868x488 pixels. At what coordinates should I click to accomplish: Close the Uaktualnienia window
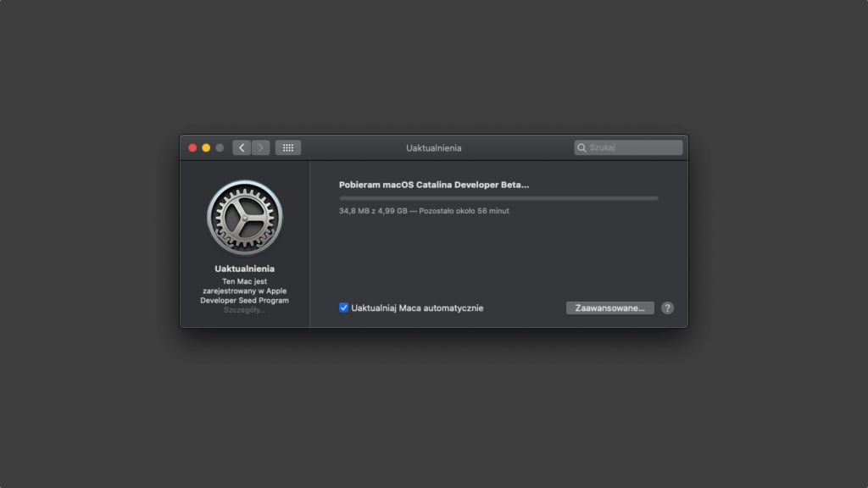(192, 147)
